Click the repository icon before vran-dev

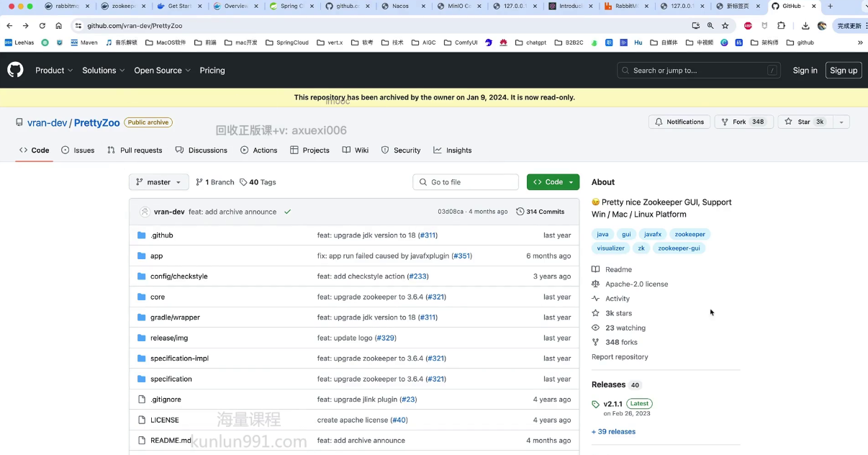(19, 122)
